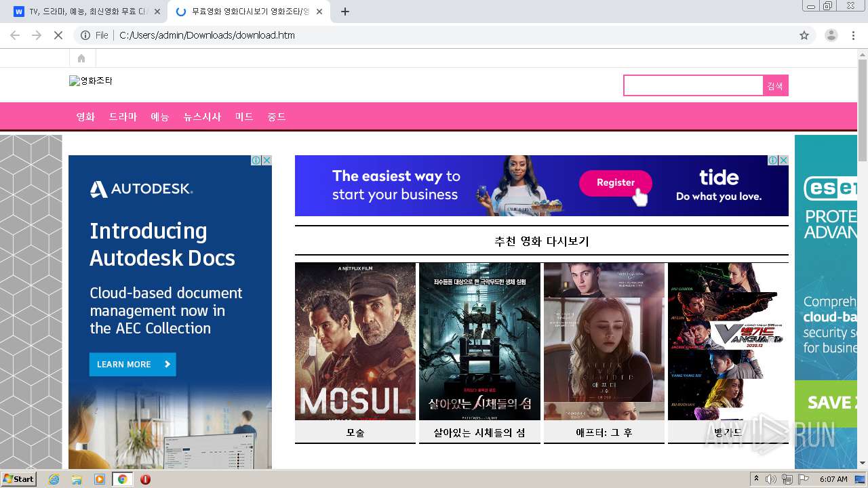Close the first tab 'TV, 드라마, 예능'
The width and height of the screenshot is (868, 488).
pos(157,12)
